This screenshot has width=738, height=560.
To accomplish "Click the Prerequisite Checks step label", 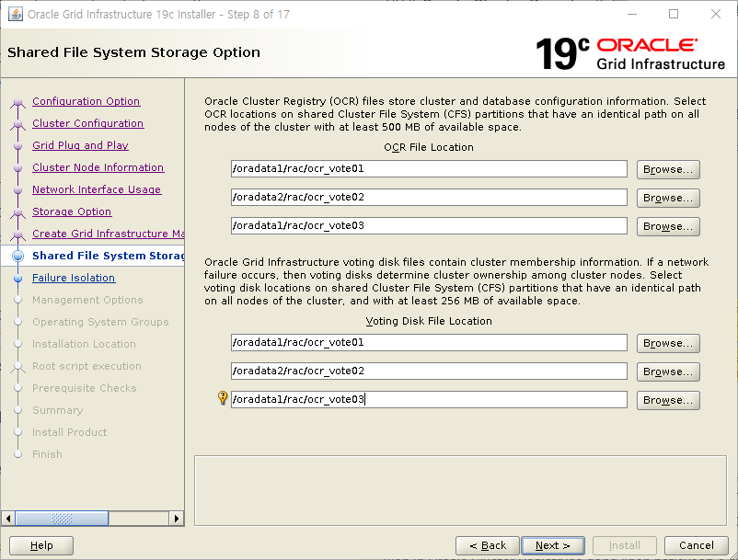I will point(85,388).
